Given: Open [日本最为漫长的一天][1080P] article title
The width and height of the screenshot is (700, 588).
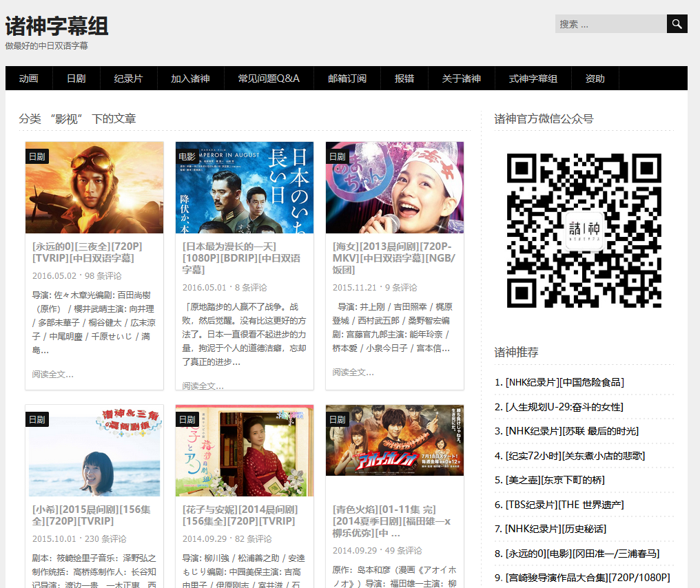Looking at the screenshot, I should [242, 258].
